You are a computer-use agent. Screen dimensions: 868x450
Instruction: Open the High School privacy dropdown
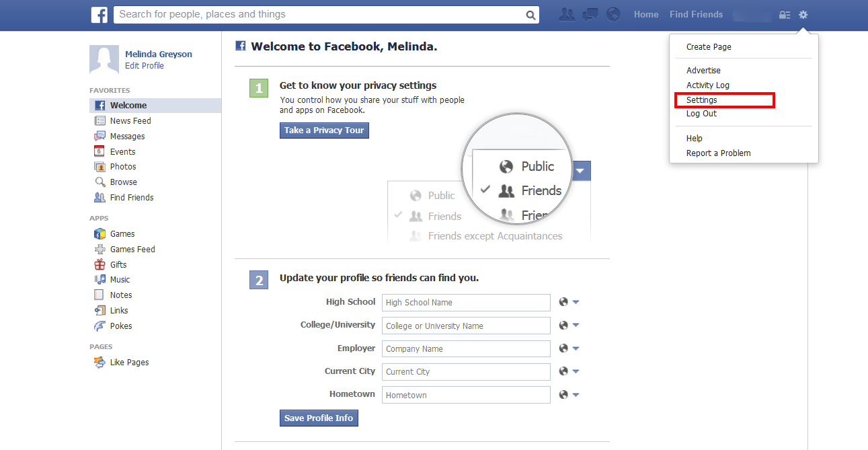tap(569, 303)
